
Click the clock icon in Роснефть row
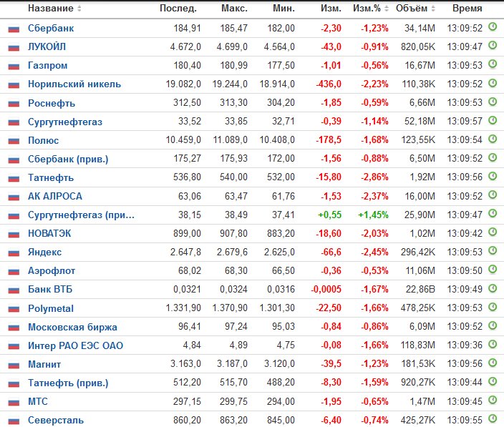point(493,102)
